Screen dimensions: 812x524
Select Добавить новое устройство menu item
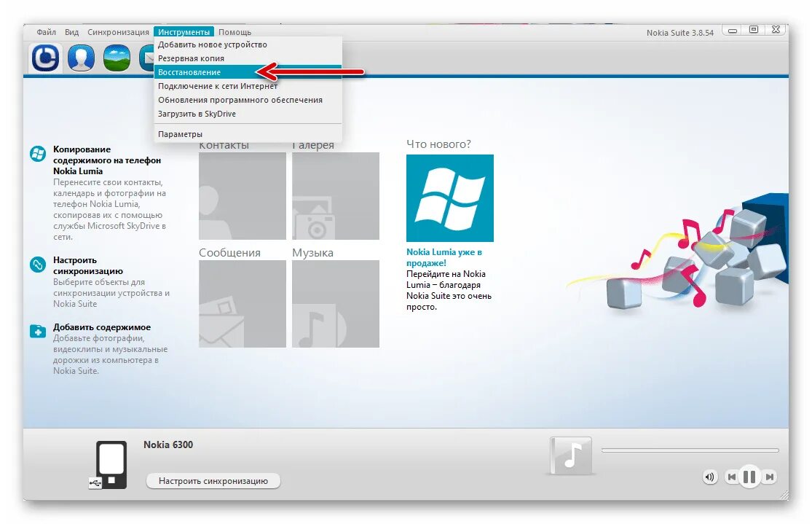click(x=248, y=44)
